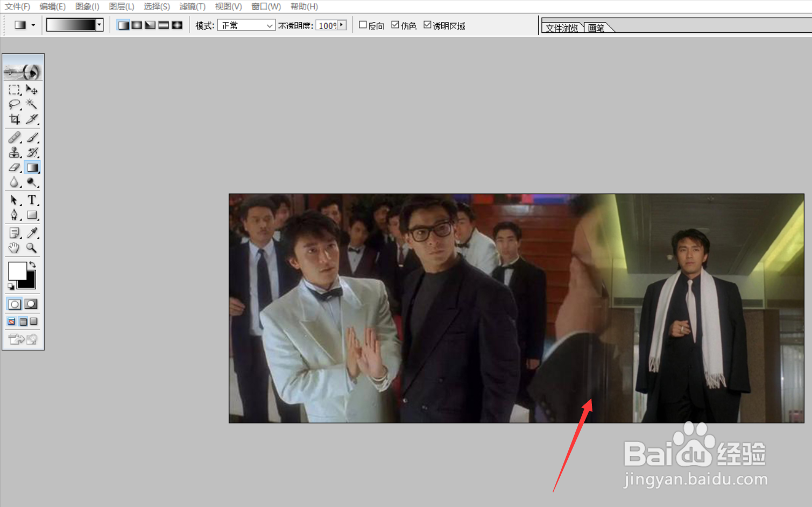The height and width of the screenshot is (507, 812).
Task: Choose Angle Gradient style
Action: pos(150,25)
